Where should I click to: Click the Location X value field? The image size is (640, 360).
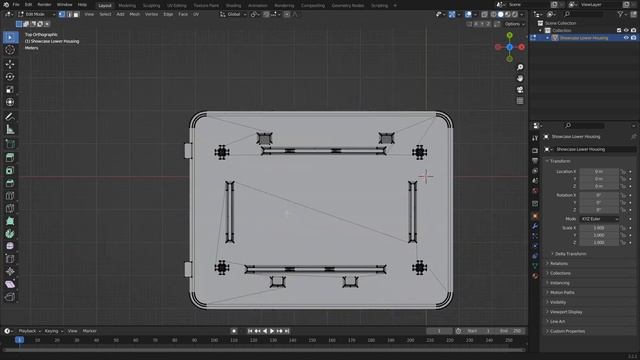[599, 172]
